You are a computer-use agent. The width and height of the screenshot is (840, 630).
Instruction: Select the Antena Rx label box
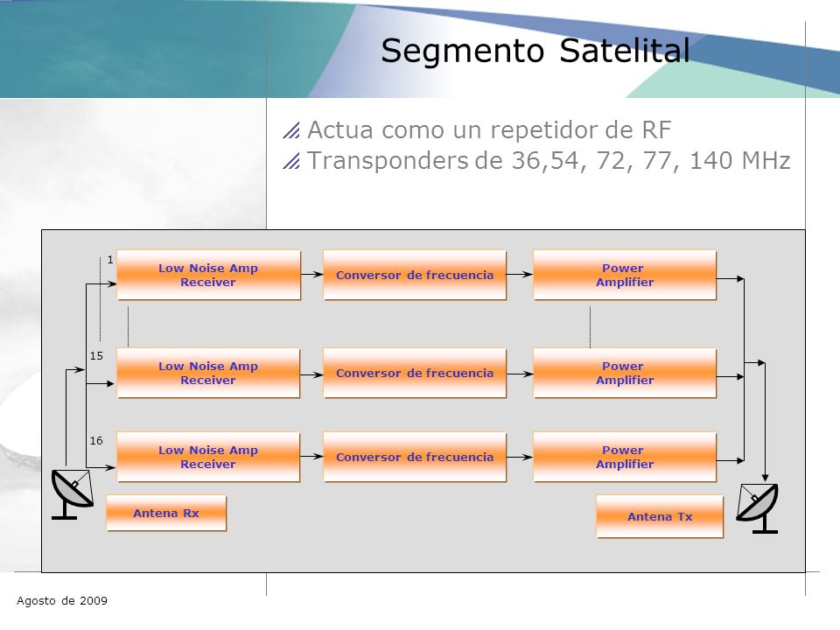pos(166,514)
